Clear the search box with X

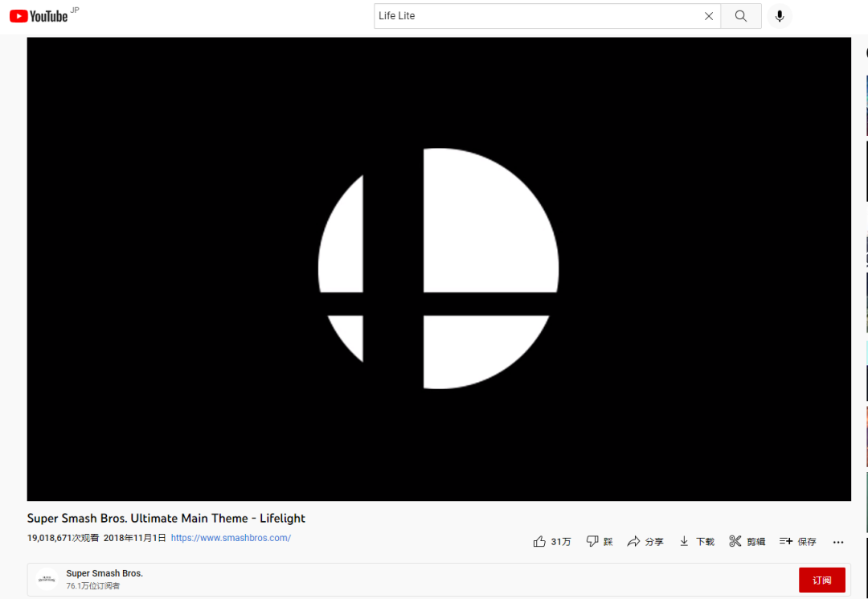(x=709, y=16)
